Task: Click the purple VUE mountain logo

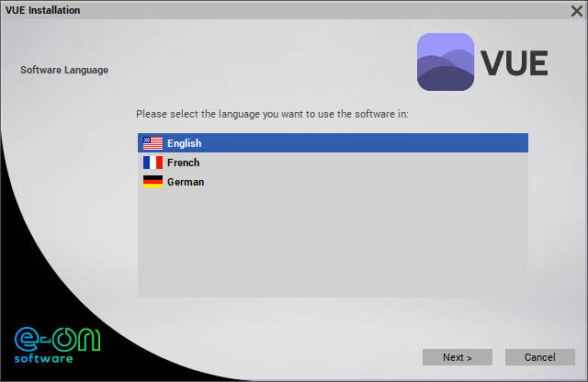Action: pyautogui.click(x=446, y=62)
